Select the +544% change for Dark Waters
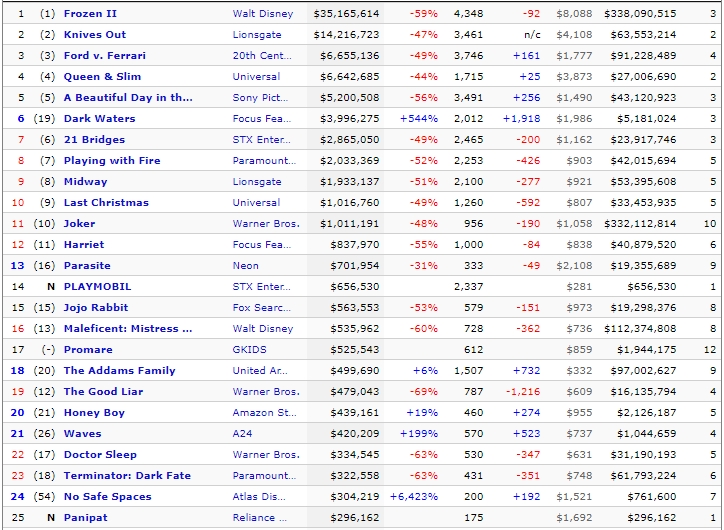 pos(419,119)
